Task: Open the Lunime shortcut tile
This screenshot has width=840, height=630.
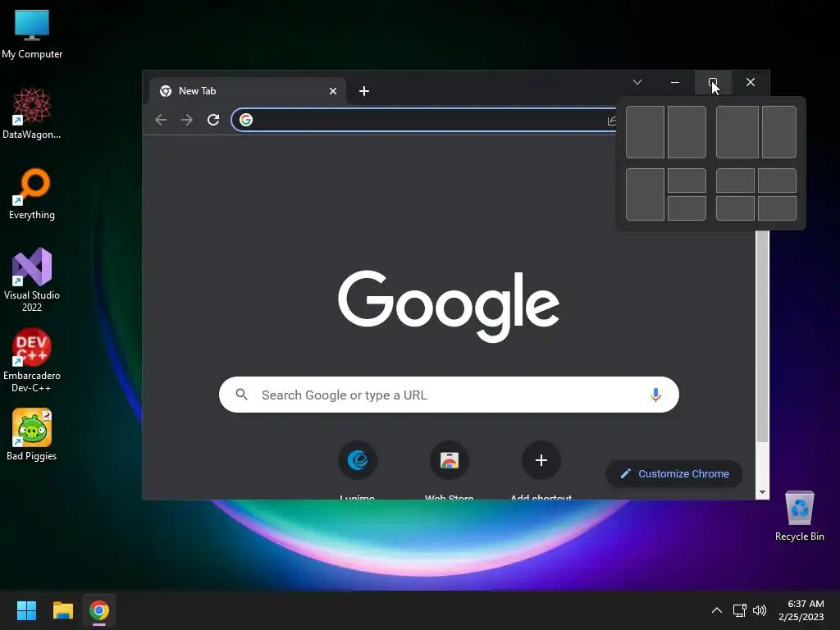Action: (x=358, y=472)
